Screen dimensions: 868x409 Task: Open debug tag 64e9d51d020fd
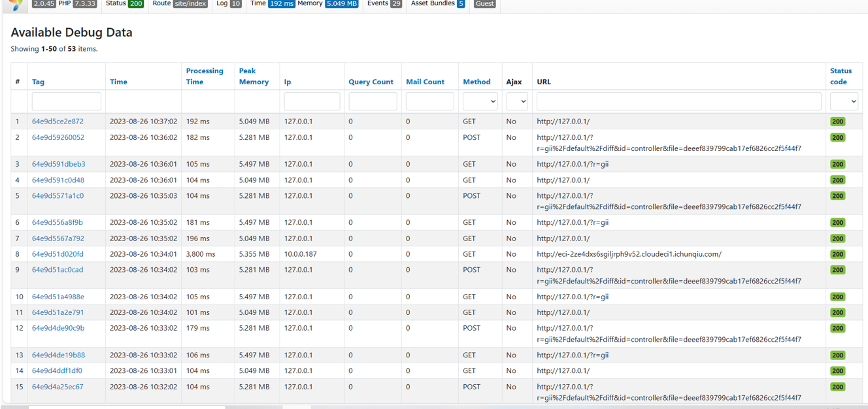point(58,254)
